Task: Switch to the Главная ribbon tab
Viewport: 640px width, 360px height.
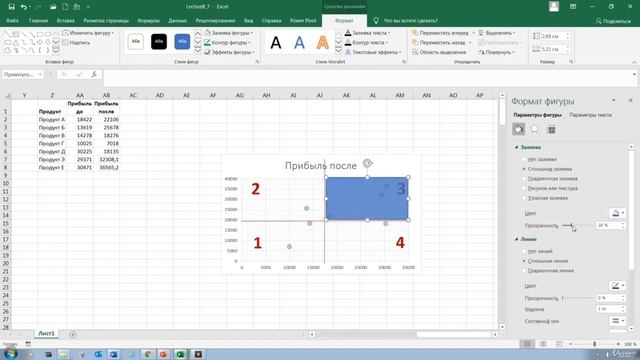Action: click(x=38, y=20)
